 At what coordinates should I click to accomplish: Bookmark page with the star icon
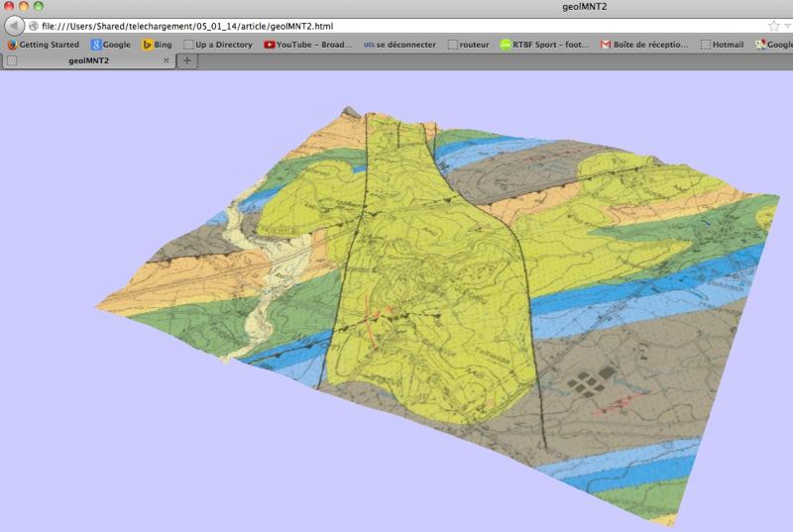coord(773,26)
